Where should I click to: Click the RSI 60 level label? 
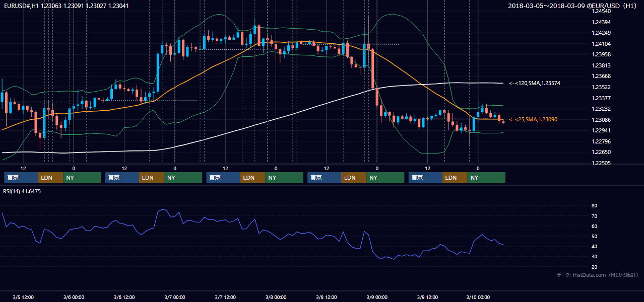tap(594, 226)
